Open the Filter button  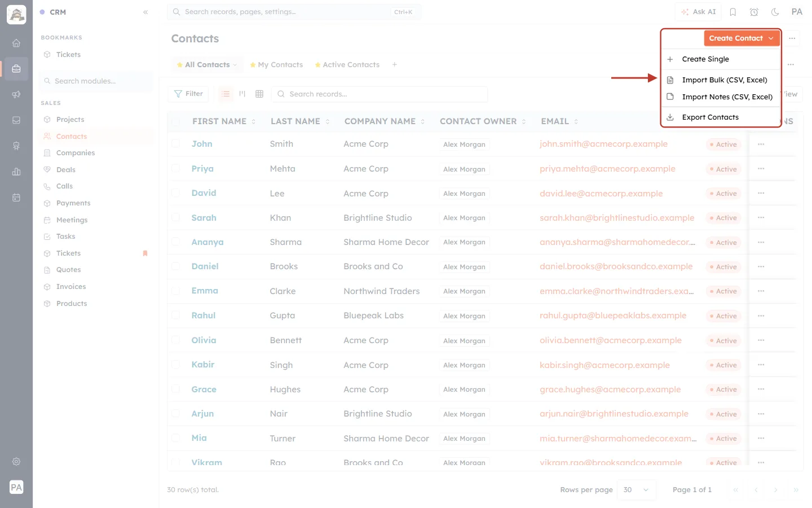[x=188, y=94]
